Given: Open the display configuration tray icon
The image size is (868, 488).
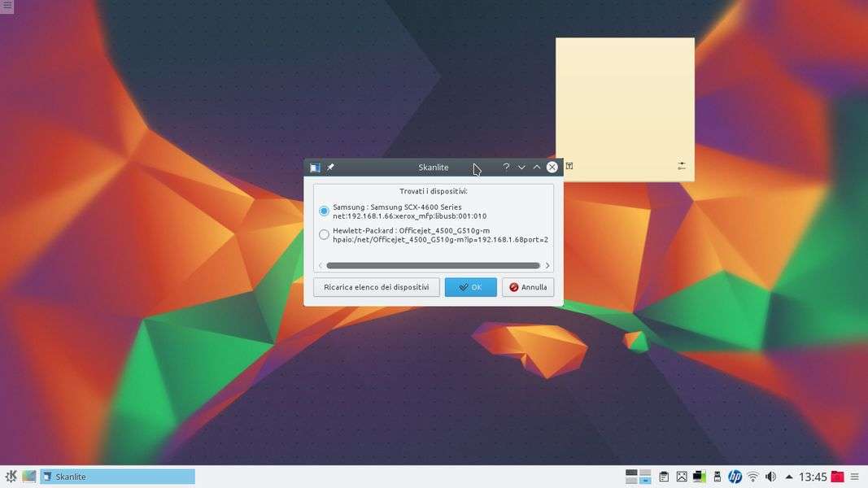Looking at the screenshot, I should [x=699, y=477].
